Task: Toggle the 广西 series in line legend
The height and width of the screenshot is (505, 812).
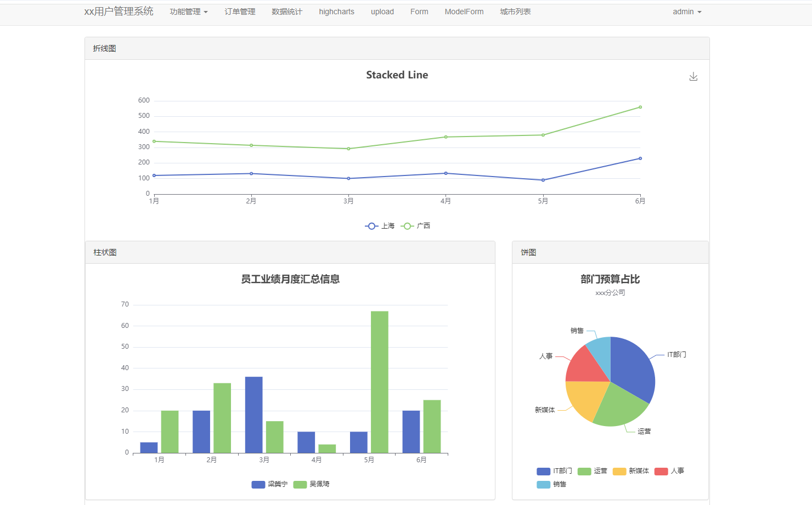Action: (415, 226)
